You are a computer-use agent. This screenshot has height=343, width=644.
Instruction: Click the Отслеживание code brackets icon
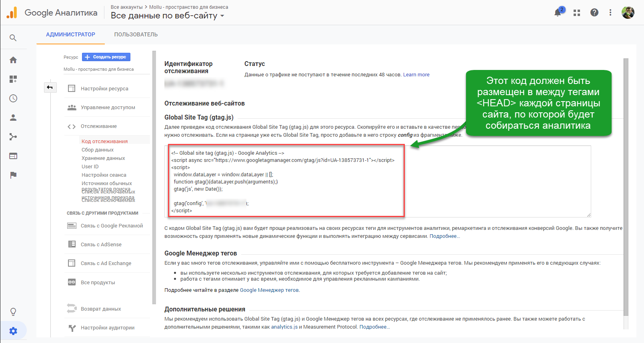pyautogui.click(x=72, y=126)
